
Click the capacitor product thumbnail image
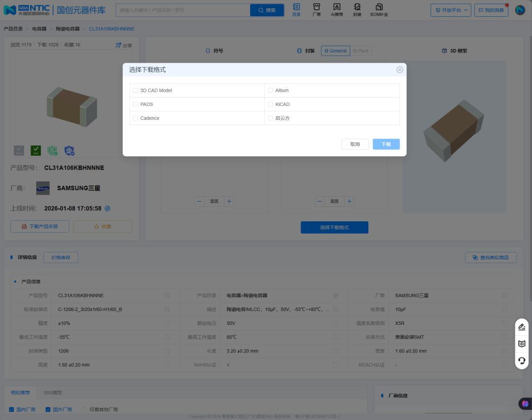pos(72,106)
